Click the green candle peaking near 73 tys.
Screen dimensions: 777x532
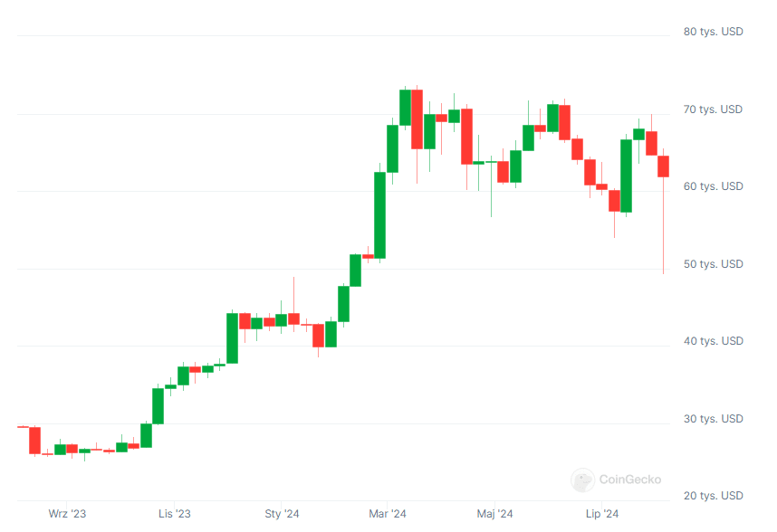coord(405,107)
